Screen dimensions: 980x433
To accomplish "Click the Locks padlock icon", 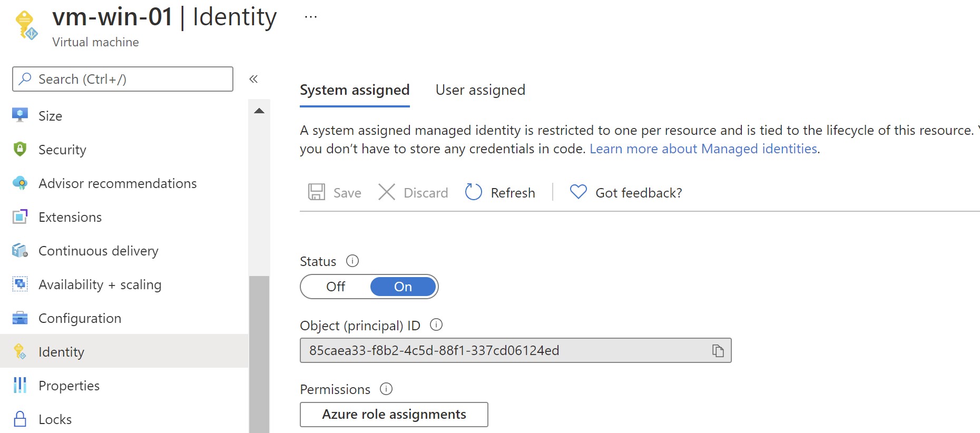I will (20, 419).
